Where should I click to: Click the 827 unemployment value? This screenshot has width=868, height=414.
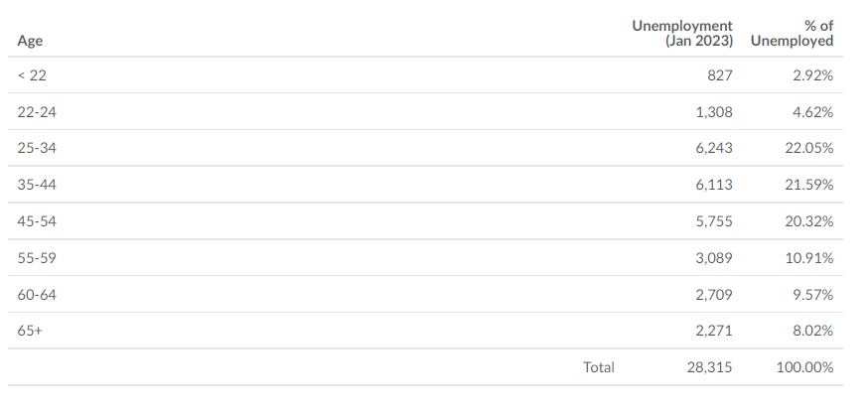point(720,75)
